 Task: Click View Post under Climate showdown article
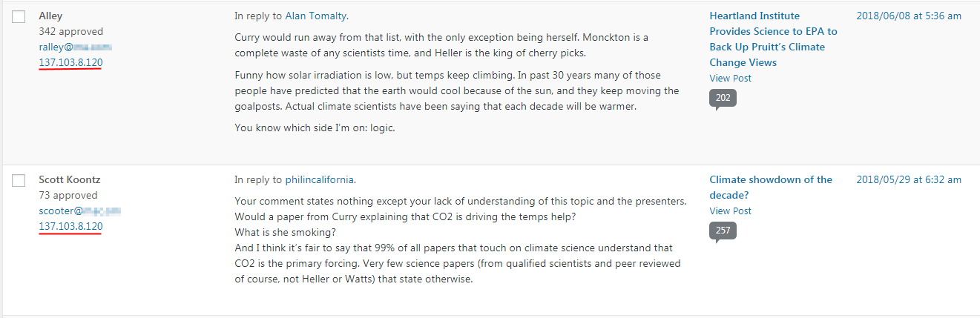[730, 211]
